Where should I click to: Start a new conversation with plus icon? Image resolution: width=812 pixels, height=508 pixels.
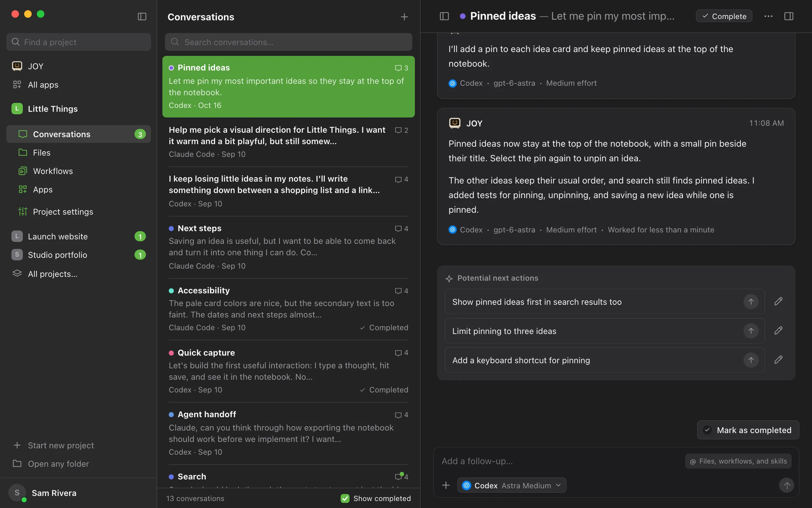click(x=404, y=17)
